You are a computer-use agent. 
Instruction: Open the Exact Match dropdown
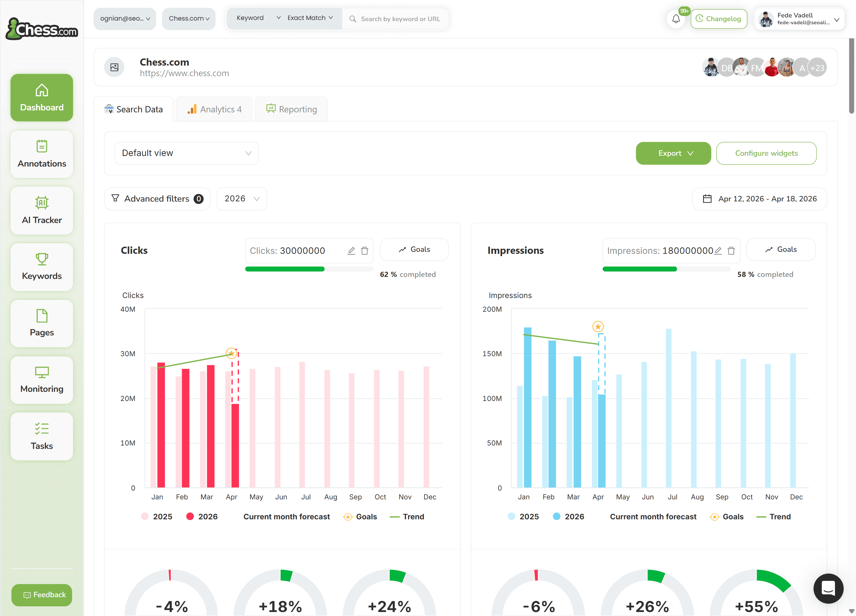(310, 18)
